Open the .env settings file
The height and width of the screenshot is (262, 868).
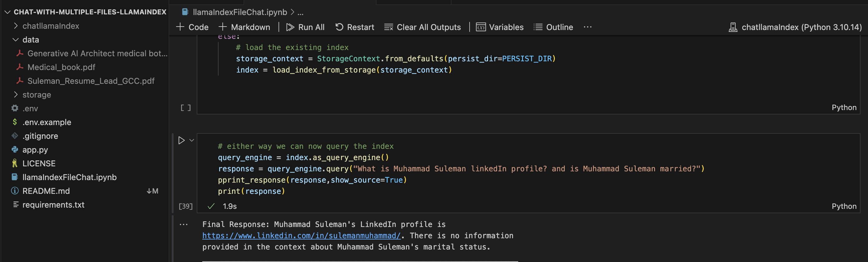pos(30,108)
